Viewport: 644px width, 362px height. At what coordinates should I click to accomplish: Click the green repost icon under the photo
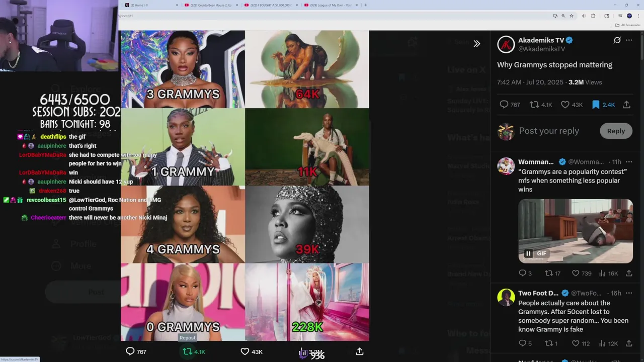click(x=188, y=351)
